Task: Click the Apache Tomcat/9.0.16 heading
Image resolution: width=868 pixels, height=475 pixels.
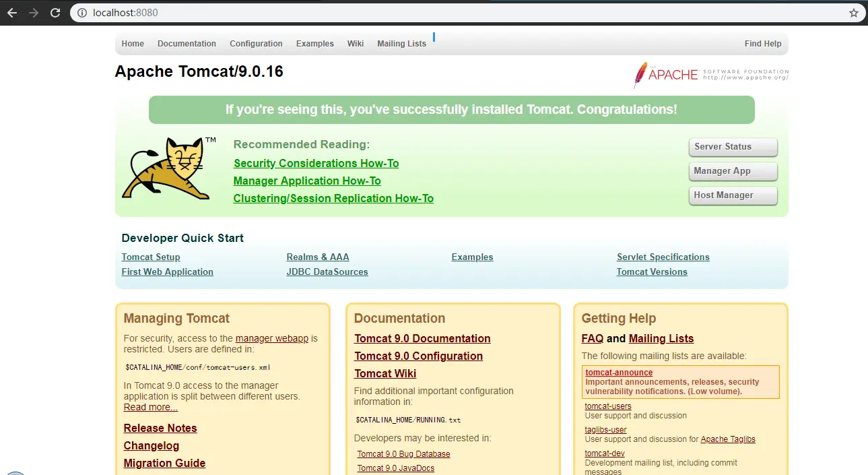Action: [x=199, y=71]
